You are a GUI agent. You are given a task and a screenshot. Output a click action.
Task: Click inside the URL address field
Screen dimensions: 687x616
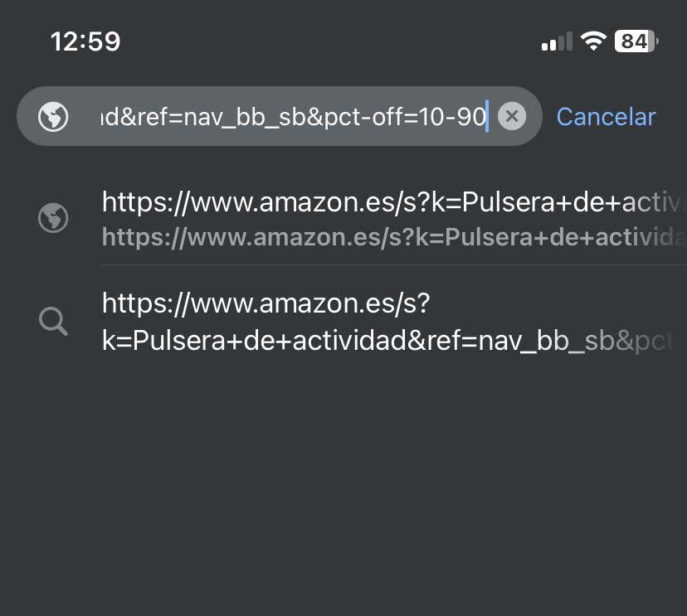[x=290, y=117]
